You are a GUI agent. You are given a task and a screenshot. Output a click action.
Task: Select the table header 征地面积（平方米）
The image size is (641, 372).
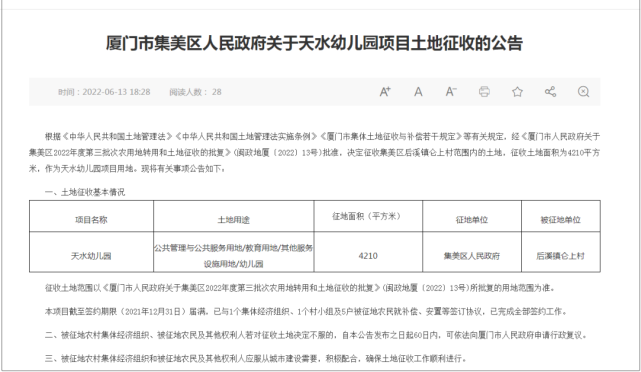[368, 216]
